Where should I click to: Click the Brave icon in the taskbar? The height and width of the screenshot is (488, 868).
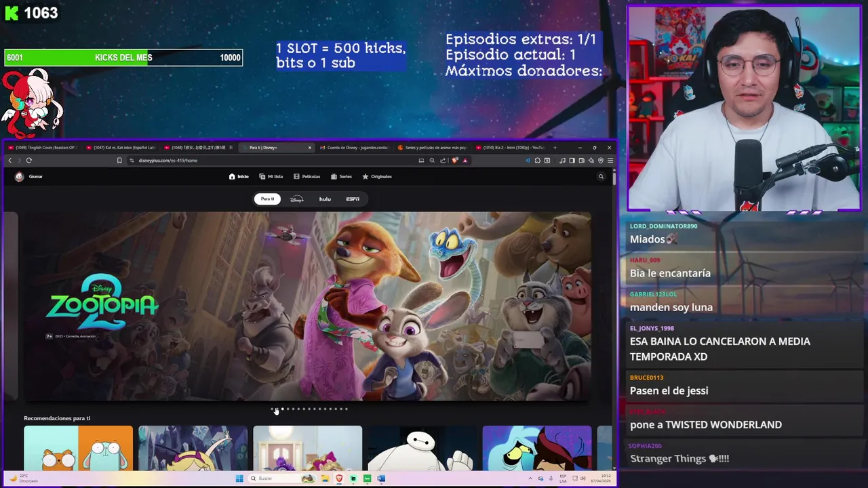tap(340, 479)
